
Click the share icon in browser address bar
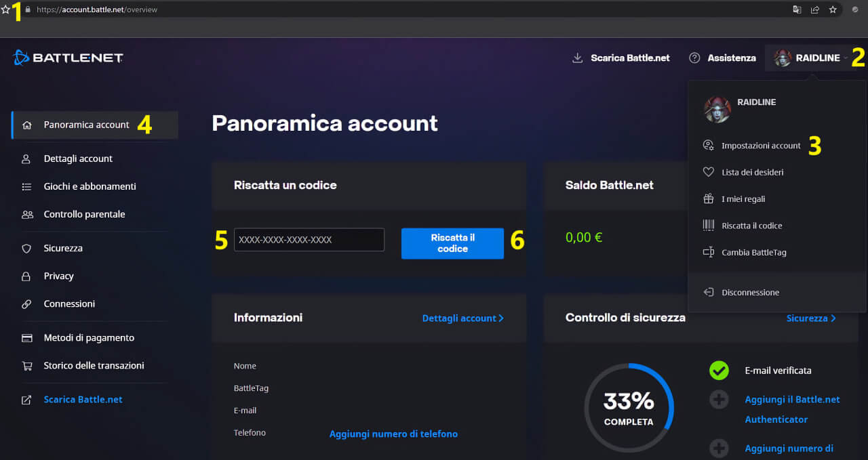(x=814, y=9)
